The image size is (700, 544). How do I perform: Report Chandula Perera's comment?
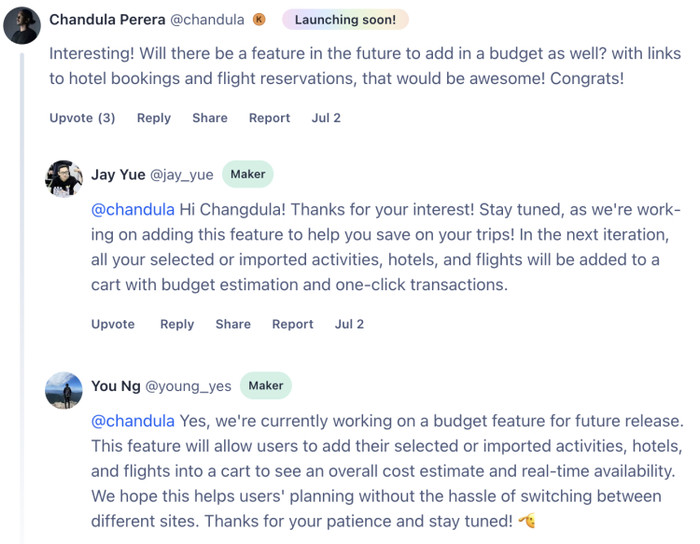[269, 118]
